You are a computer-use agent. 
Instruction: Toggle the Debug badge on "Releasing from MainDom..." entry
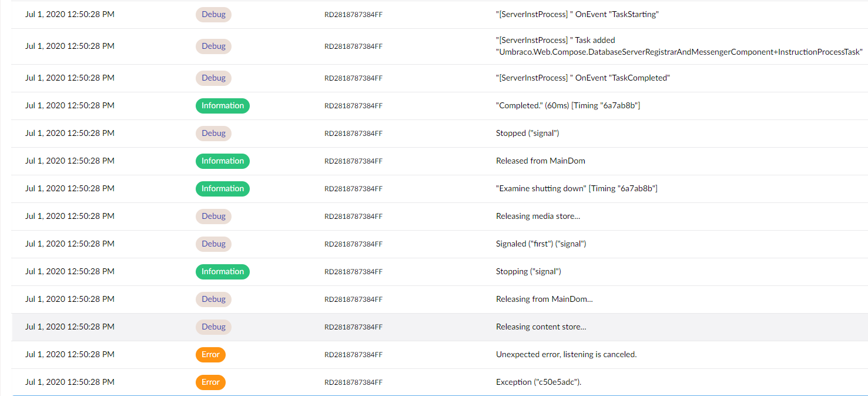(x=213, y=299)
